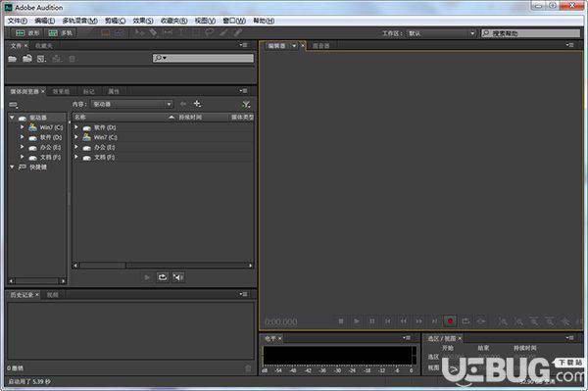Click the left tree horizontal scrollbar
The height and width of the screenshot is (391, 588).
tap(37, 281)
